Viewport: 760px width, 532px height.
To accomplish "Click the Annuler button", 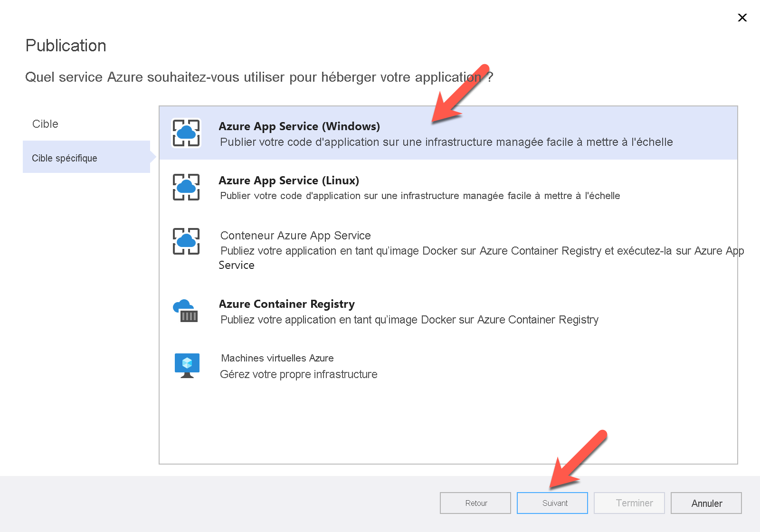I will tap(706, 503).
